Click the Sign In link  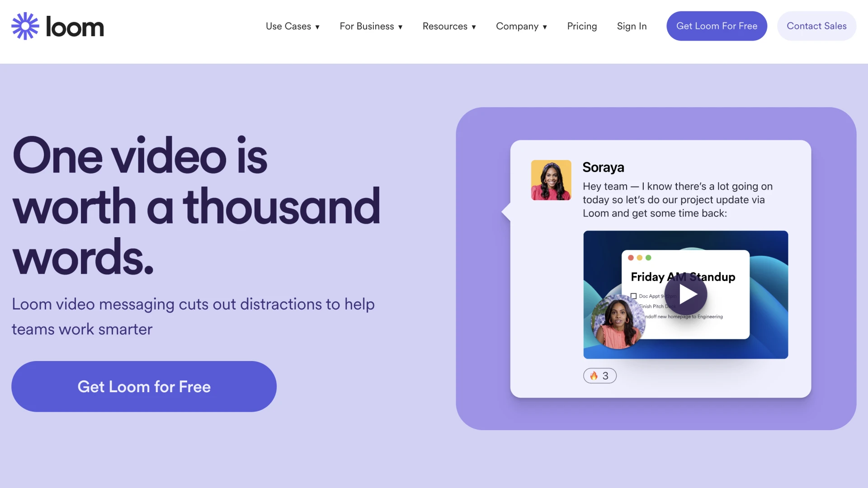click(x=632, y=26)
